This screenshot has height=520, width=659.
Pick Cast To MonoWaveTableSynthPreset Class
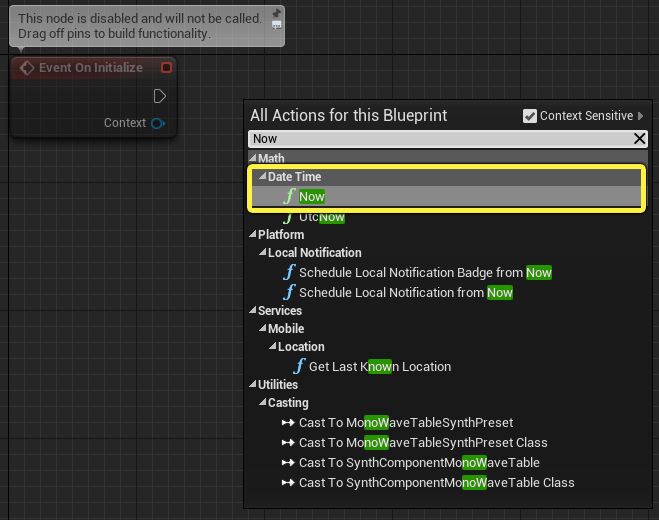(423, 442)
